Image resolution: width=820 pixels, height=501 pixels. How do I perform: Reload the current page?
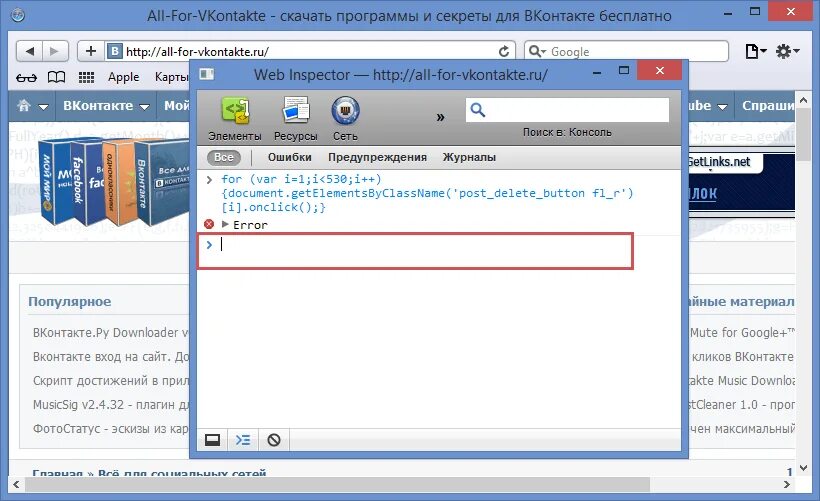click(504, 51)
